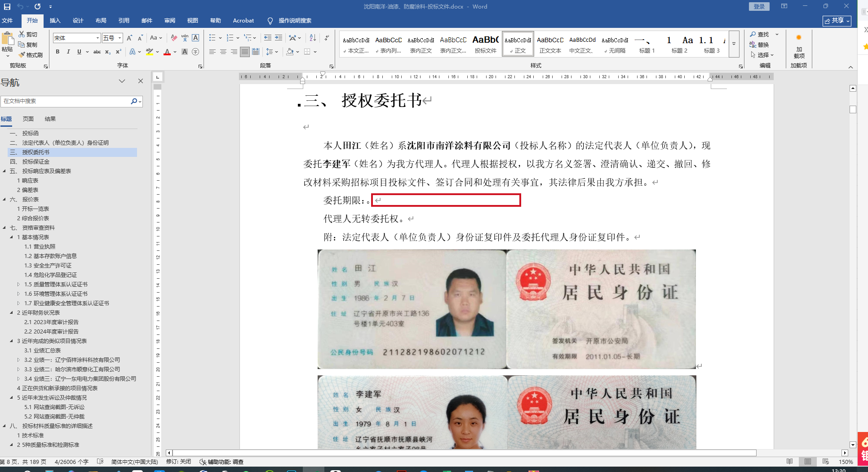Apply distributed alignment to the paragraph

coord(256,52)
